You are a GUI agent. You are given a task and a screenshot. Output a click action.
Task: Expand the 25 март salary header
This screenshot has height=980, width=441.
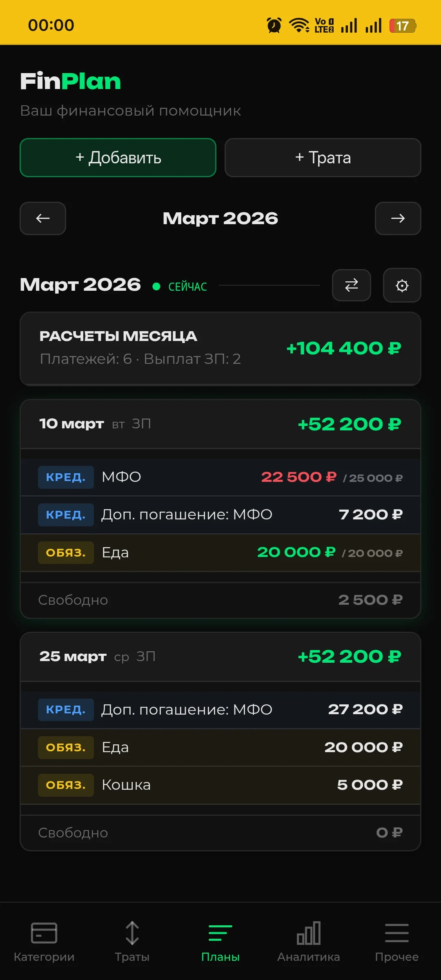click(x=220, y=657)
